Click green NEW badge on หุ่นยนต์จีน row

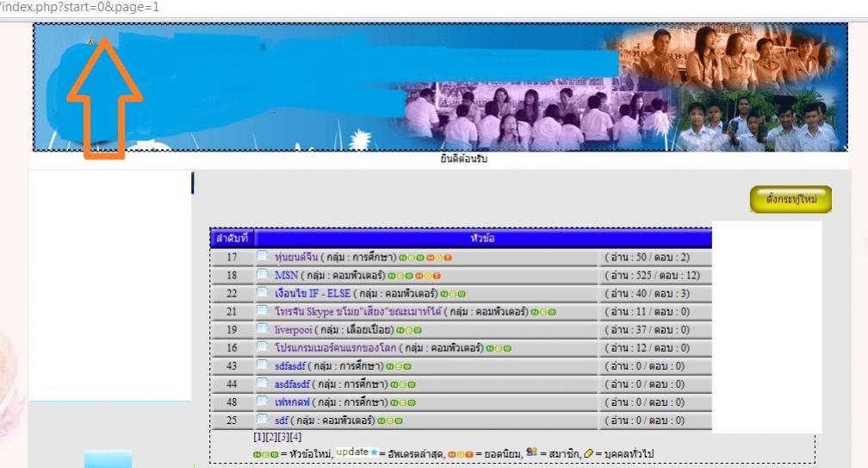[412, 258]
